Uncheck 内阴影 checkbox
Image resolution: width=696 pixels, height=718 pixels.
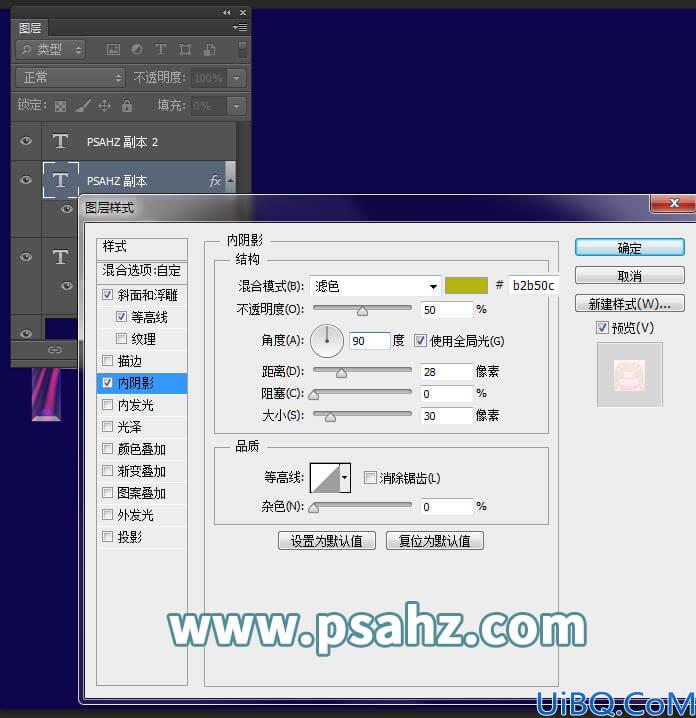pyautogui.click(x=107, y=382)
